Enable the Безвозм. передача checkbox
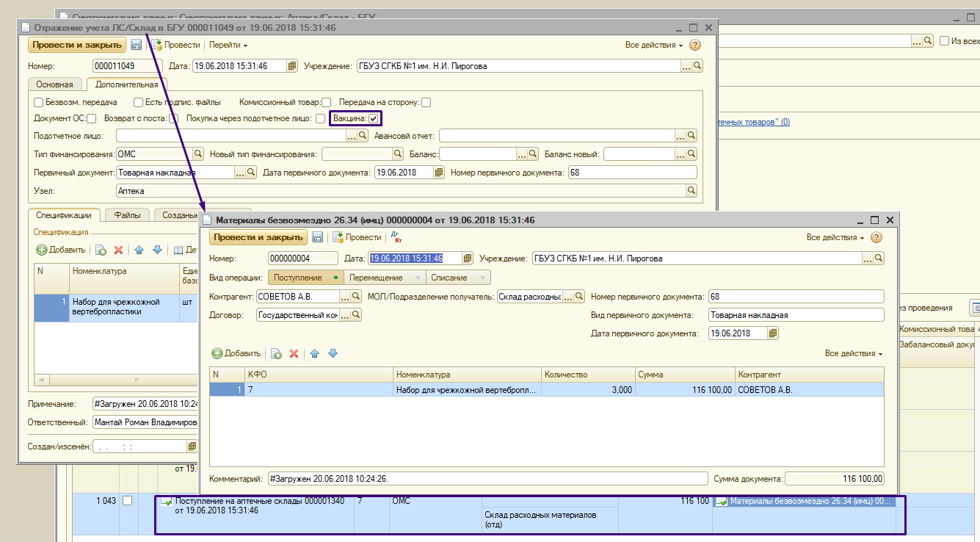The image size is (980, 542). (x=39, y=103)
